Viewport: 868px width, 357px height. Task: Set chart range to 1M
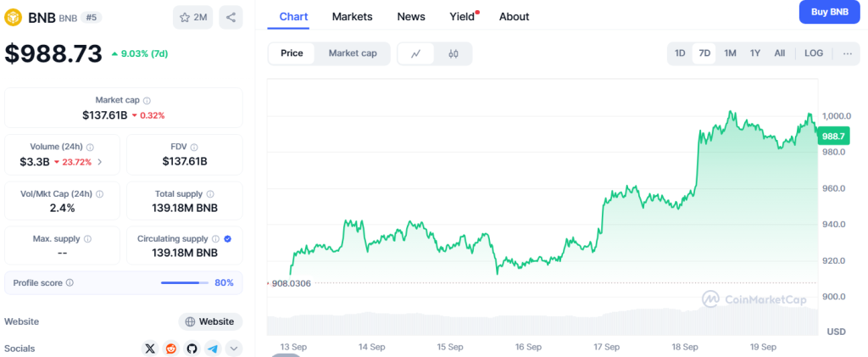[x=730, y=53]
